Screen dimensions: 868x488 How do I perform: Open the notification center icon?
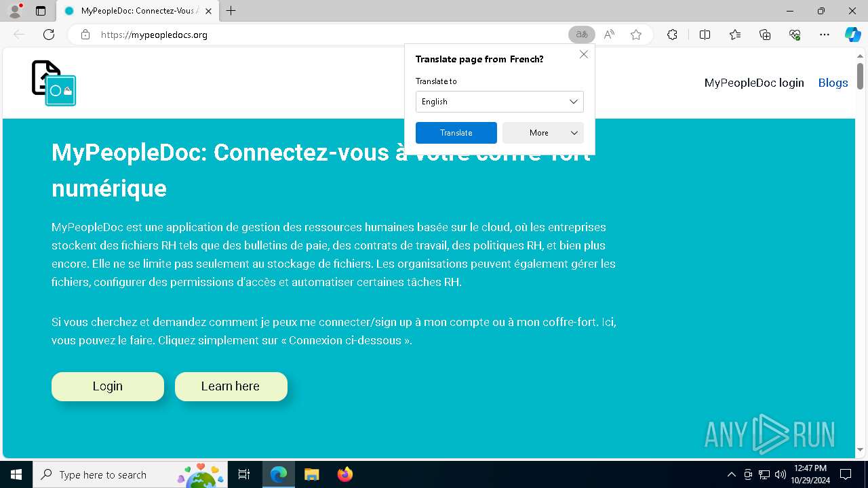pyautogui.click(x=846, y=474)
